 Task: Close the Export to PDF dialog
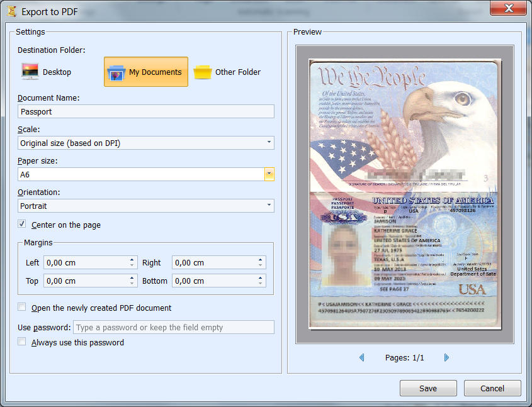coord(508,8)
